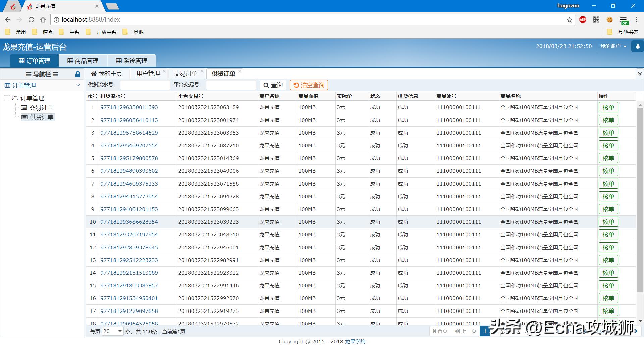Image resolution: width=644 pixels, height=345 pixels.
Task: Open order link 977181296350011393
Action: pos(129,107)
